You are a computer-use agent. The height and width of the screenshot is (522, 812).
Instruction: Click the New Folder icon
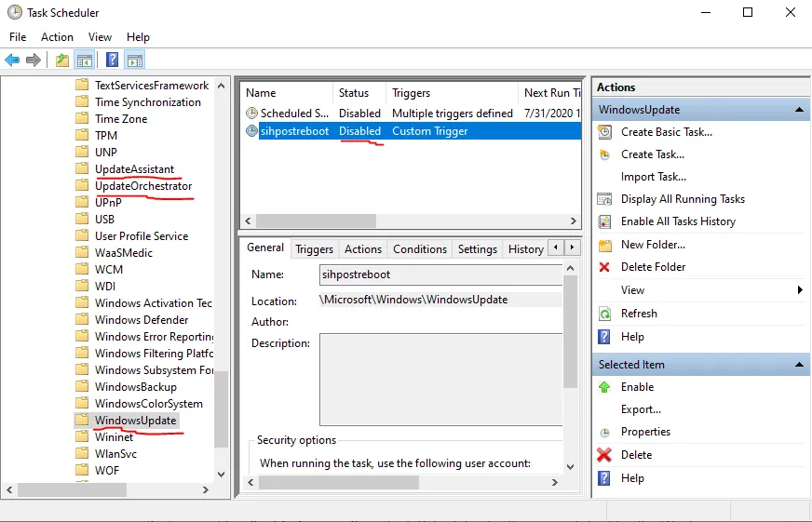coord(604,245)
